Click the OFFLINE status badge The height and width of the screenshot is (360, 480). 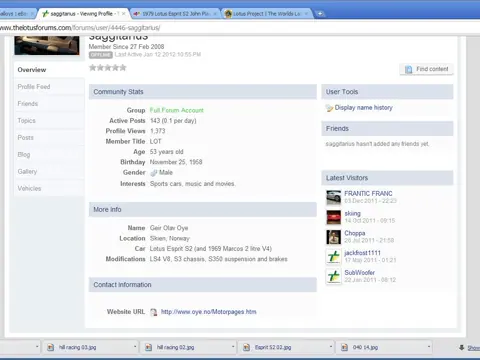tap(101, 55)
